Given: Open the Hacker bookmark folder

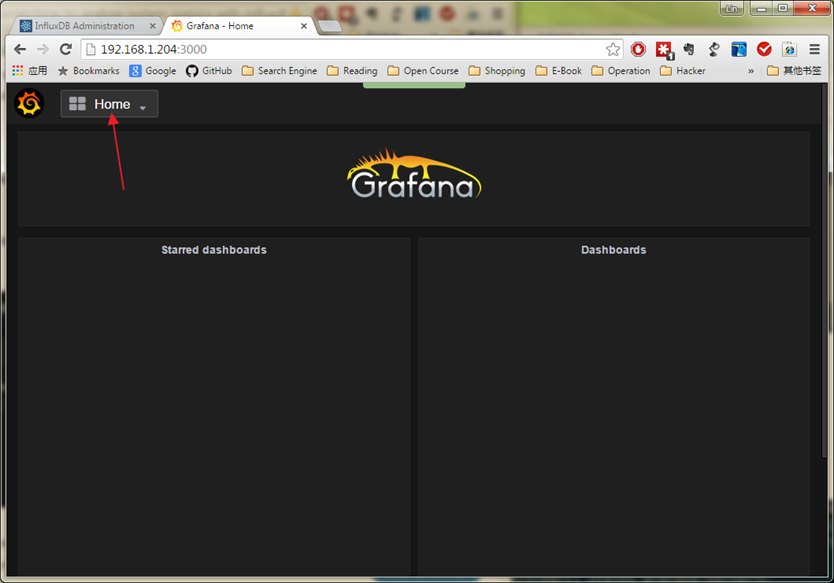Looking at the screenshot, I should click(x=683, y=71).
